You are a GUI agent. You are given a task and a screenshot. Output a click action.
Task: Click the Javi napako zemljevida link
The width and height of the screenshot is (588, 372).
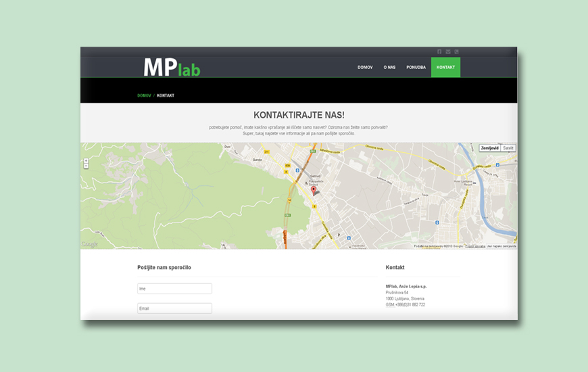501,246
